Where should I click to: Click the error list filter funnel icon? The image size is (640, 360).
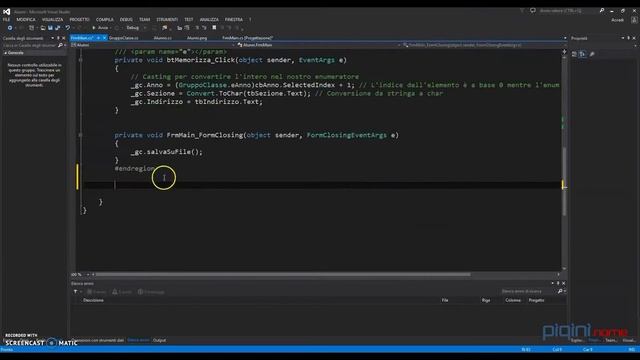tap(76, 291)
